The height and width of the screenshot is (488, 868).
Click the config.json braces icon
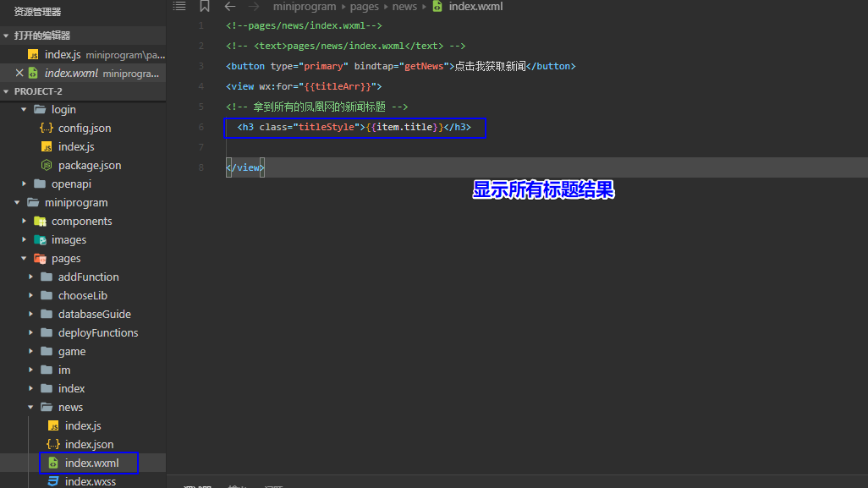point(47,128)
